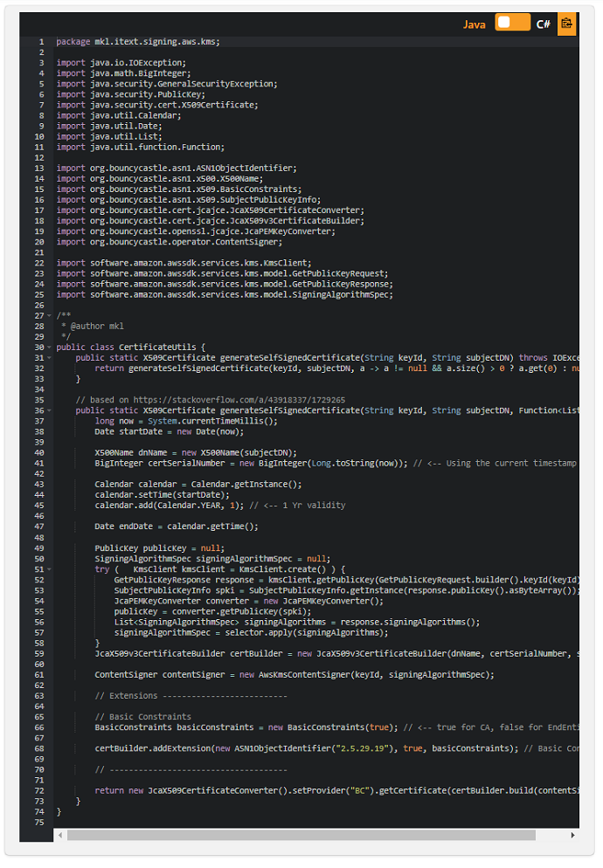The height and width of the screenshot is (868, 603).
Task: Click the JcaX509CertificateConverter import line
Action: (210, 210)
